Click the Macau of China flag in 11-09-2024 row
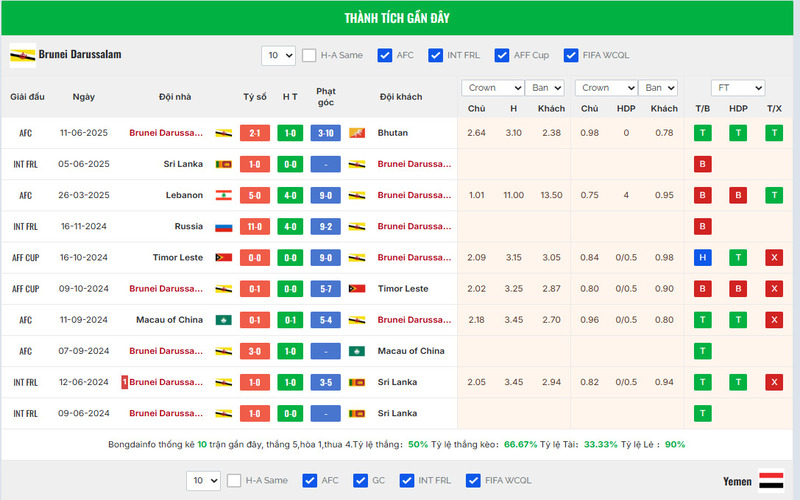Screen dimensions: 800x500 click(x=224, y=320)
